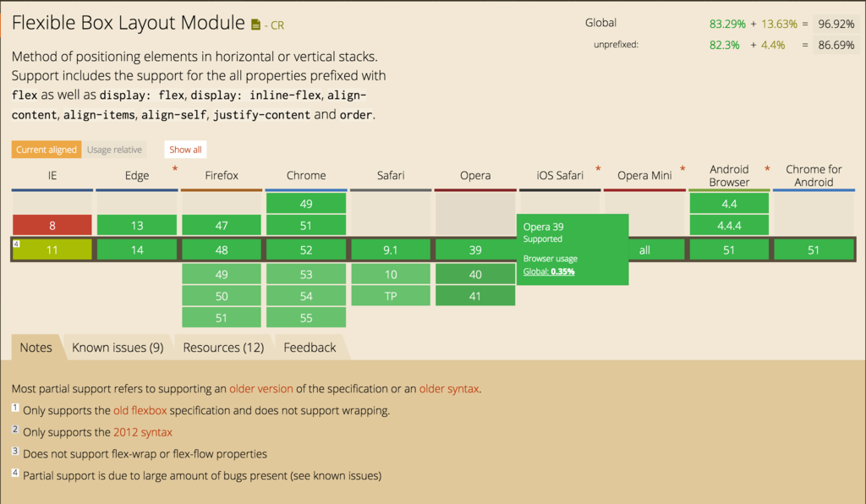Click the Show all button

[x=184, y=149]
